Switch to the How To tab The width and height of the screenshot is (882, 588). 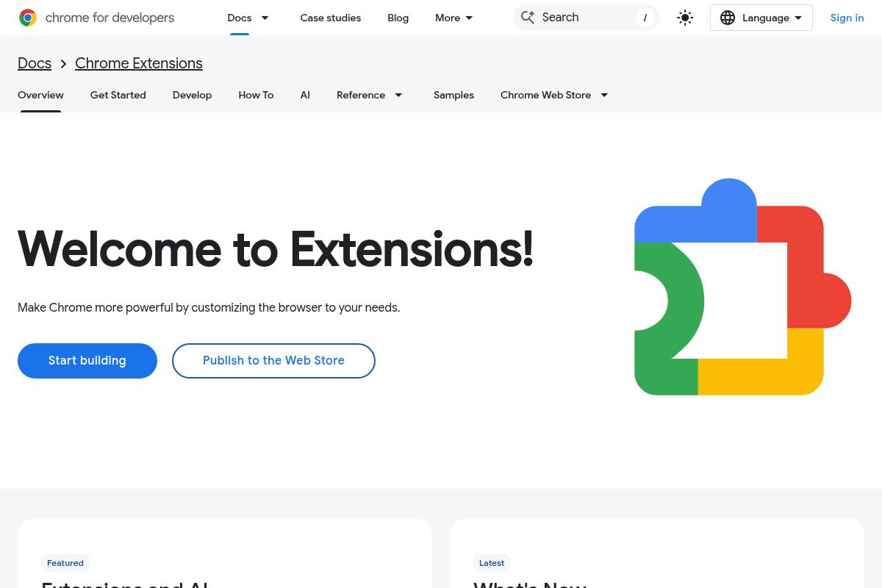[256, 95]
